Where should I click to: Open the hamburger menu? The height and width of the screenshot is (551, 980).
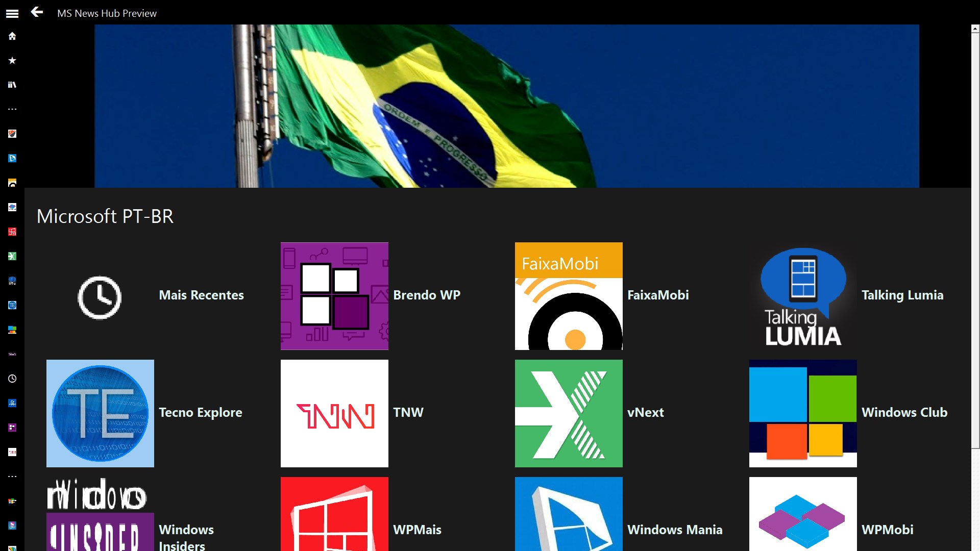tap(12, 14)
